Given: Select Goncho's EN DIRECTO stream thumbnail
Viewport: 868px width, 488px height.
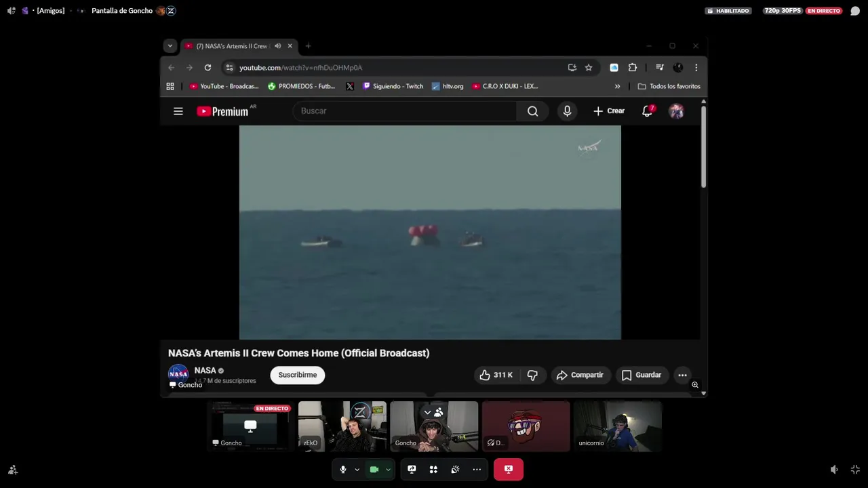Looking at the screenshot, I should click(250, 426).
